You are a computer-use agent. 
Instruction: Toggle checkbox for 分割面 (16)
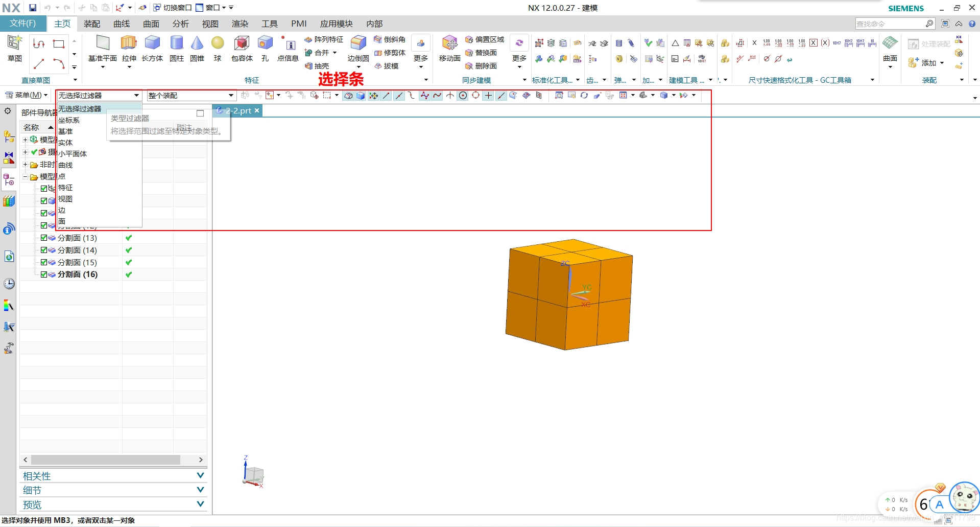[44, 274]
